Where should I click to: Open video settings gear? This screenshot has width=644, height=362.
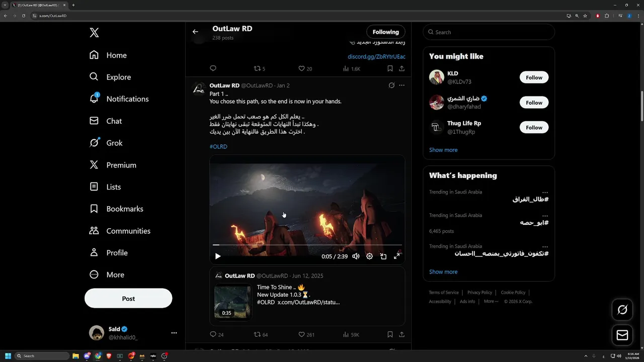pos(369,256)
